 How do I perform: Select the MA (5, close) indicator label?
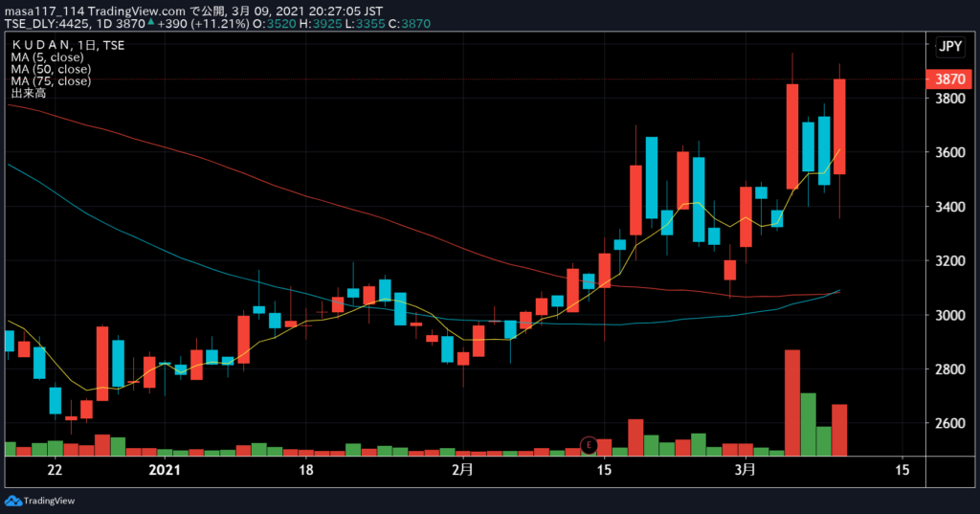point(47,56)
